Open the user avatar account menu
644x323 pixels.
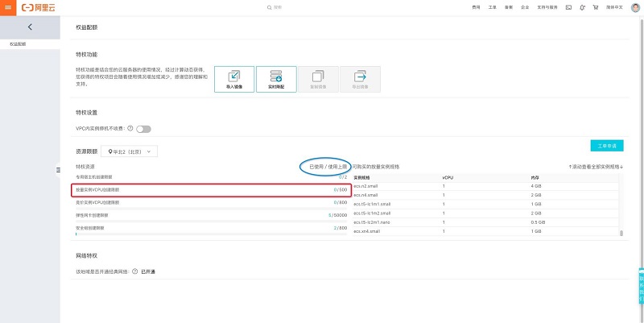click(x=635, y=7)
